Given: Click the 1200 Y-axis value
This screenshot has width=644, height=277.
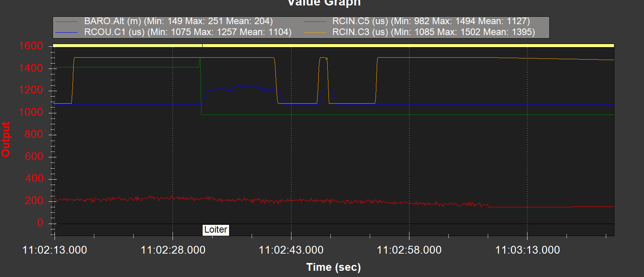Looking at the screenshot, I should tap(31, 90).
